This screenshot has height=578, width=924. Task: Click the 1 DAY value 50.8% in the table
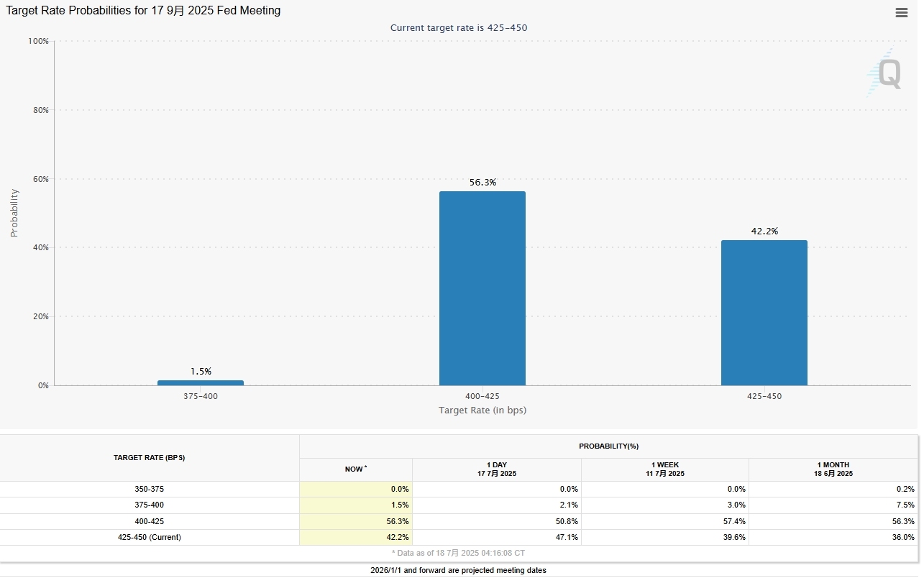(566, 521)
